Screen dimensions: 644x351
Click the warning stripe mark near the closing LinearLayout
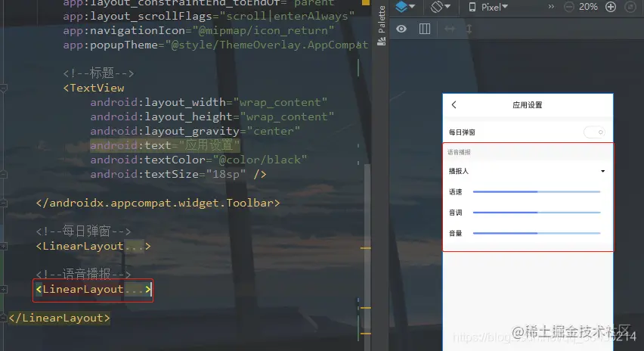point(366,308)
